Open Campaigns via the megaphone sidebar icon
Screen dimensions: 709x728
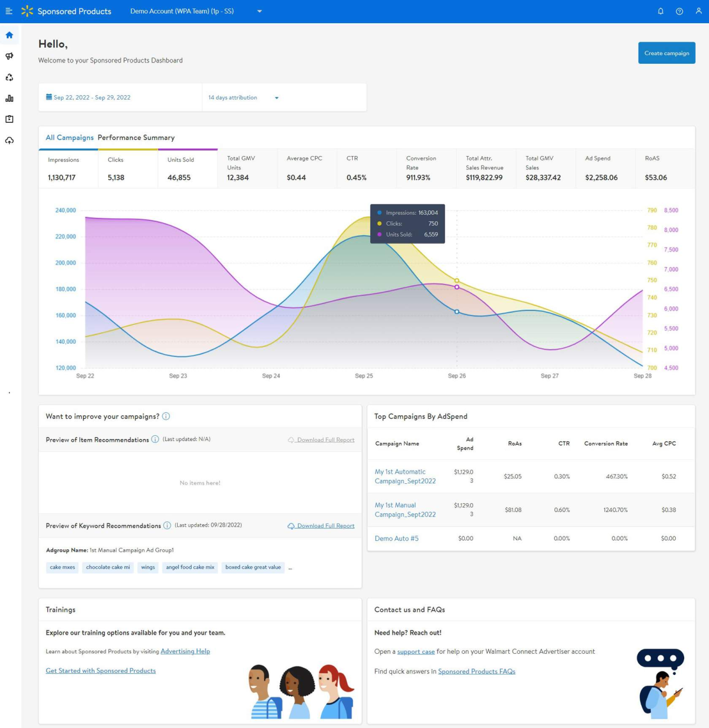(x=9, y=56)
